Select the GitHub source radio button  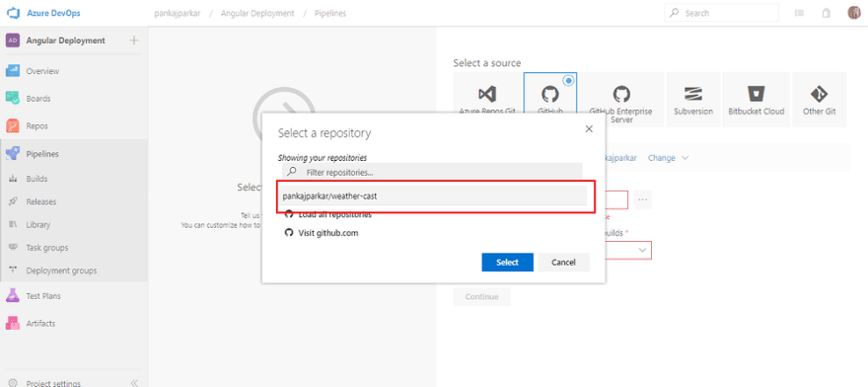(x=568, y=80)
